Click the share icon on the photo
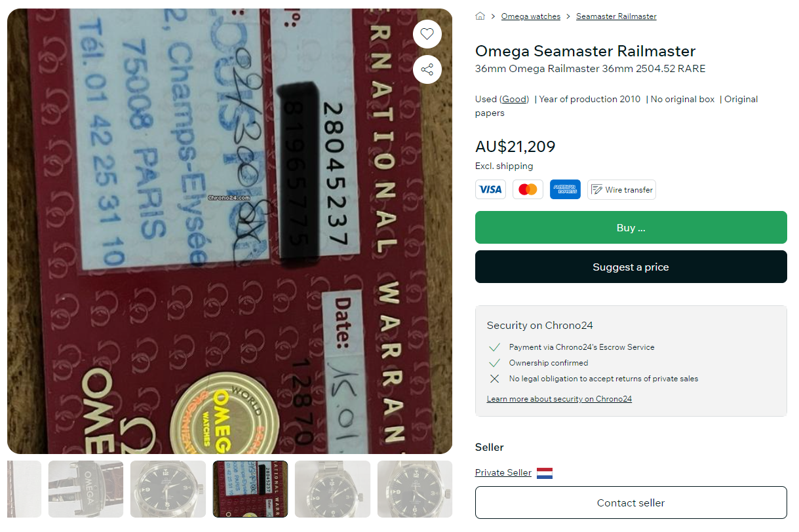799x532 pixels. [x=427, y=69]
